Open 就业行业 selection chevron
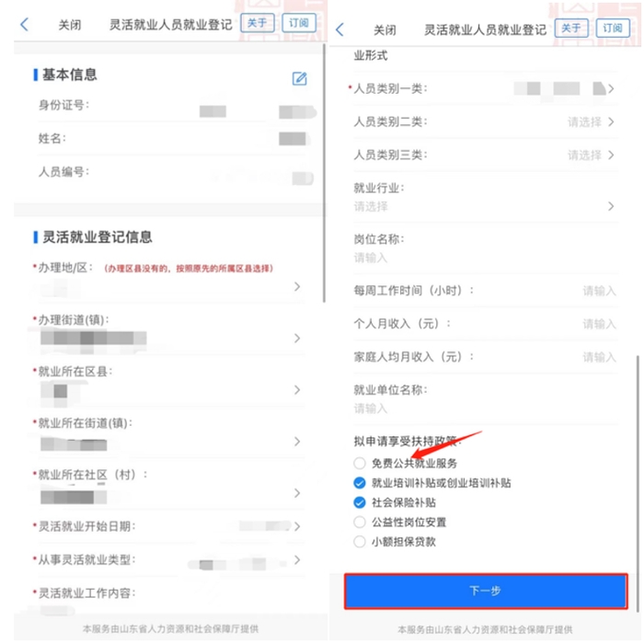 (x=611, y=206)
